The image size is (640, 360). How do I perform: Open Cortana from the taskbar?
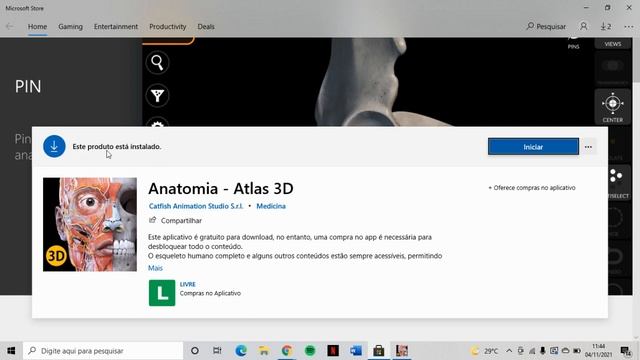(195, 351)
